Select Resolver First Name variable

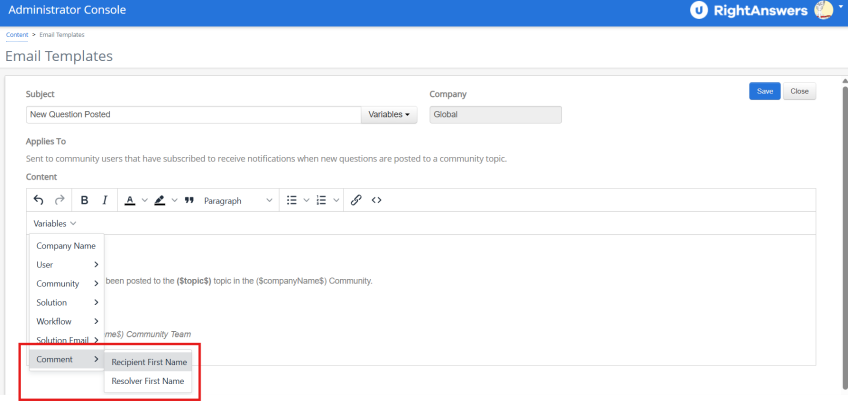148,381
